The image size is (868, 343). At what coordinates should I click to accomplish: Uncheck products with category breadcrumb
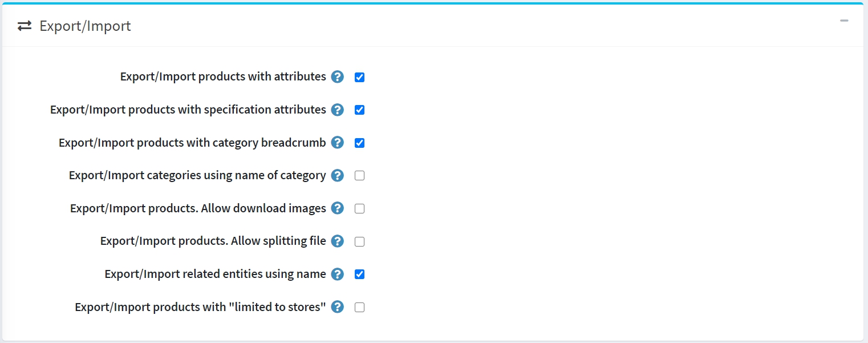click(x=359, y=143)
